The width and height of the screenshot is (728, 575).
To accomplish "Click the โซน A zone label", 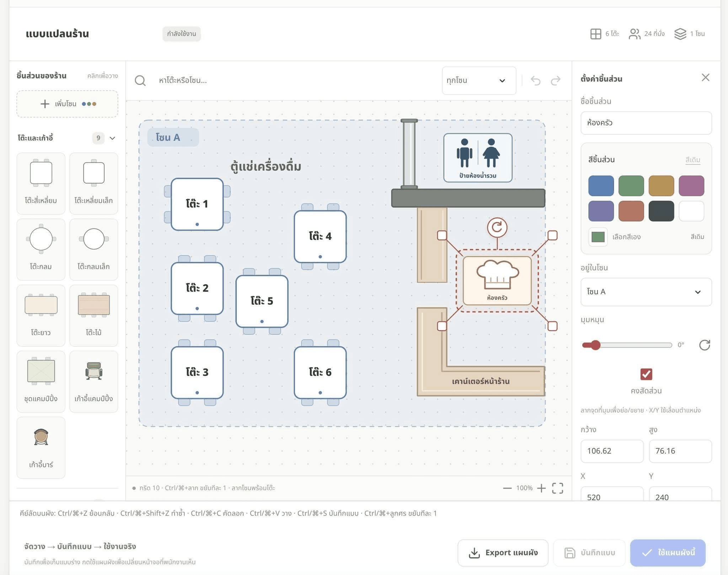I will pos(173,138).
